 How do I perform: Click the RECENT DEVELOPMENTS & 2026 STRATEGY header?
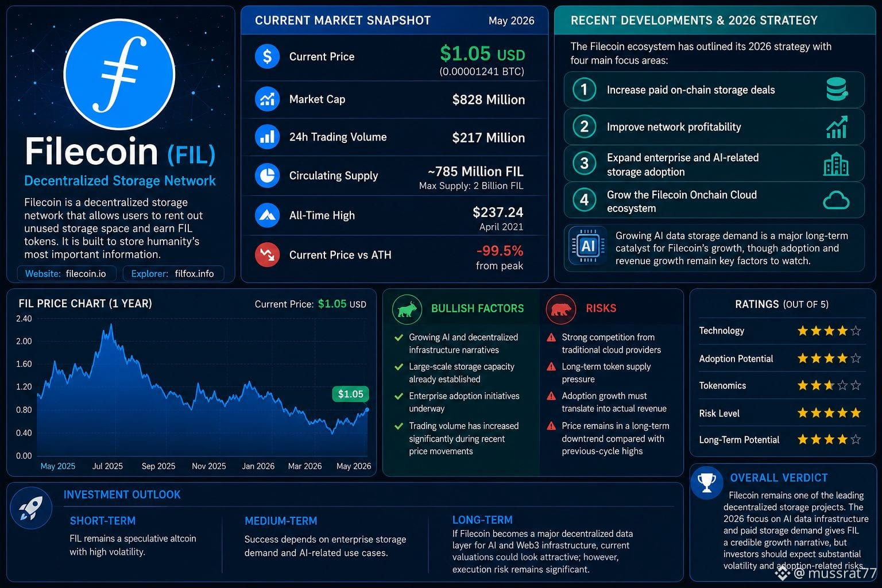[694, 21]
